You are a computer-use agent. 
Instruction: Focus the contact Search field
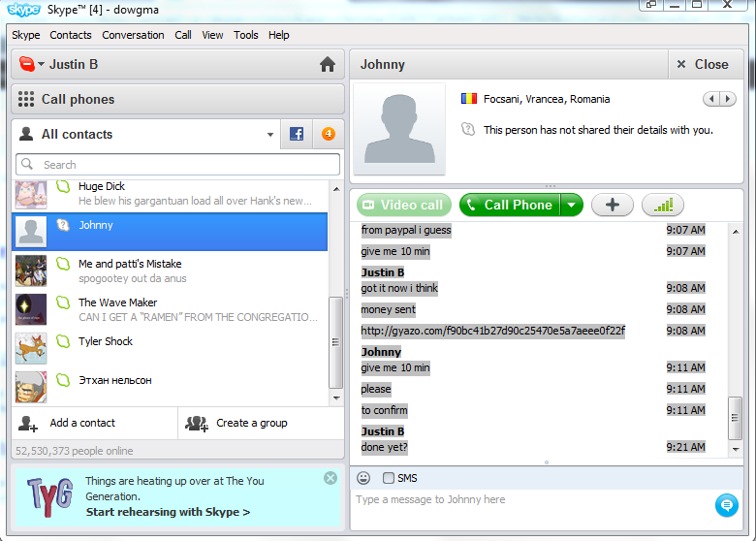tap(178, 165)
